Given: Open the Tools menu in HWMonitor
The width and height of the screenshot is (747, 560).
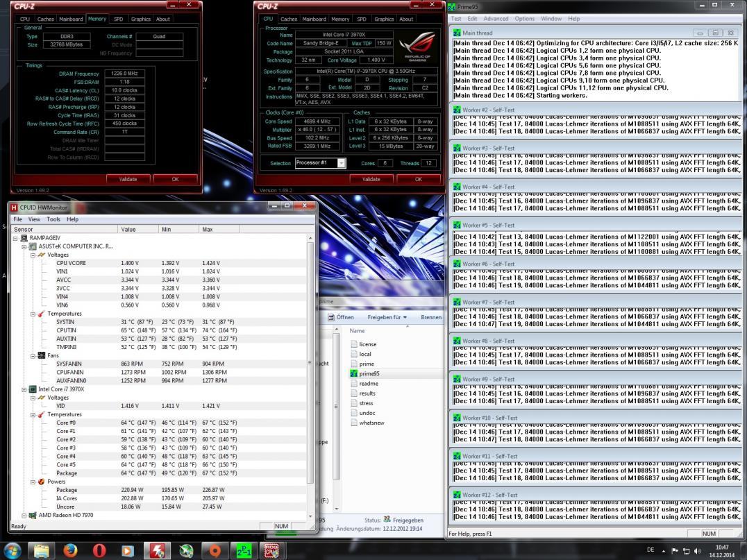Looking at the screenshot, I should click(53, 219).
